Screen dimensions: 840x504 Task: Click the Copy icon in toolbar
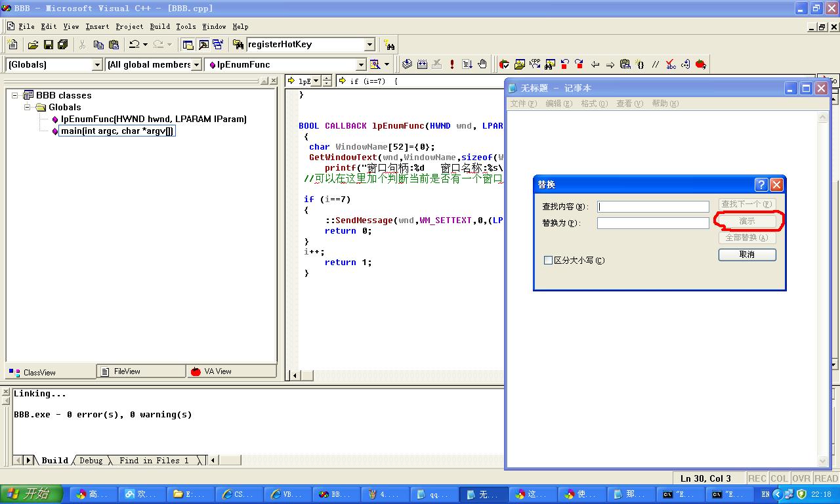pyautogui.click(x=98, y=45)
